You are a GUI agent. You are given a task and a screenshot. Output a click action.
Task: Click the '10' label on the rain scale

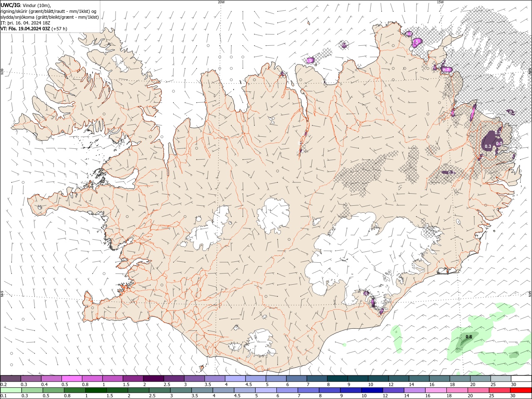tap(364, 396)
